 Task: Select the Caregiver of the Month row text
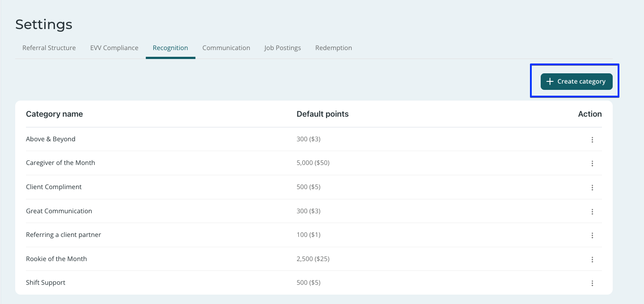[x=60, y=163]
